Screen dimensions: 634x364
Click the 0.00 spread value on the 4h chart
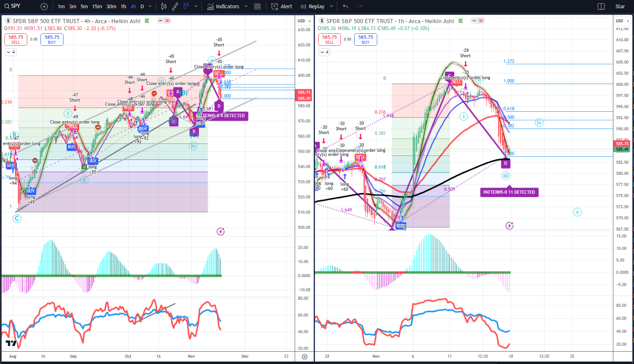[x=34, y=39]
